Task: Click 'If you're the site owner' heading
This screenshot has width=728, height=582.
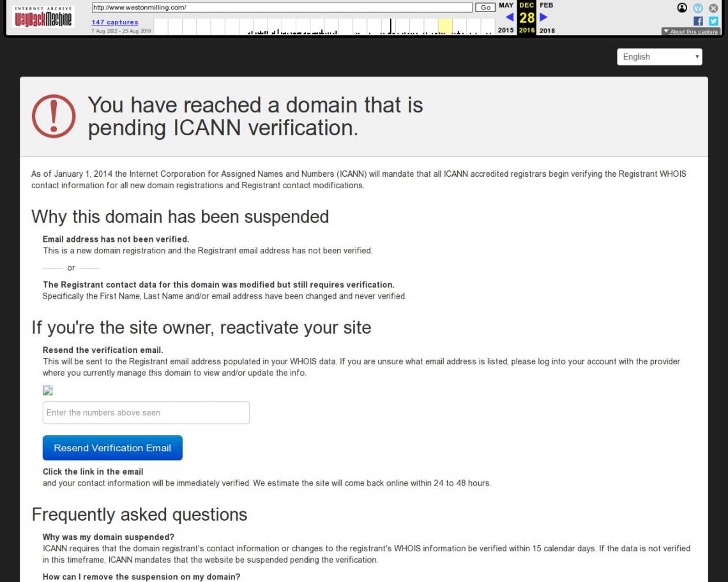Action: point(202,327)
